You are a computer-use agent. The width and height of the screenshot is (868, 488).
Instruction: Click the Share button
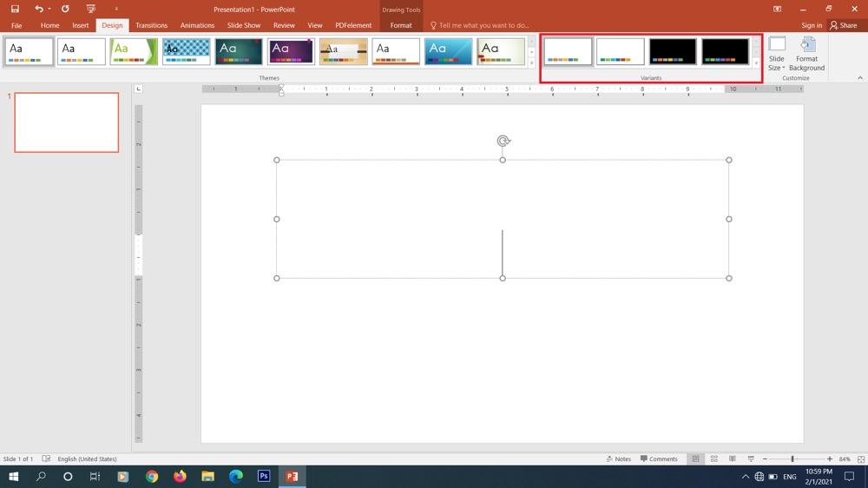[845, 25]
